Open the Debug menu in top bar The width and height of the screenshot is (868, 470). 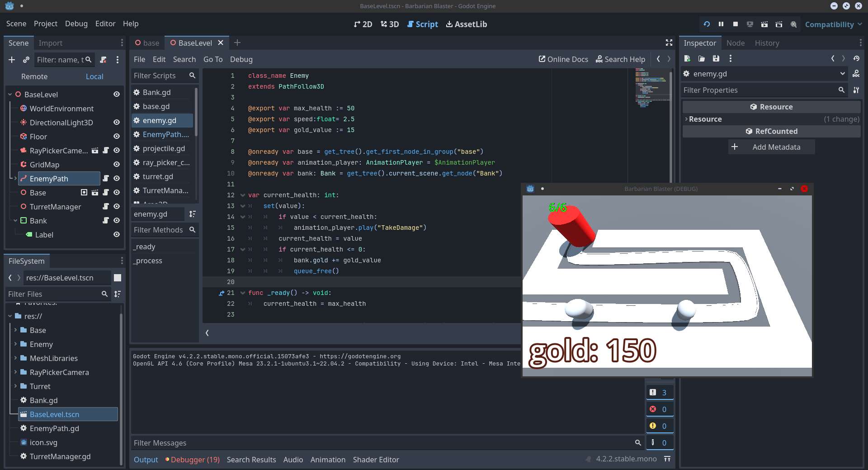[76, 24]
